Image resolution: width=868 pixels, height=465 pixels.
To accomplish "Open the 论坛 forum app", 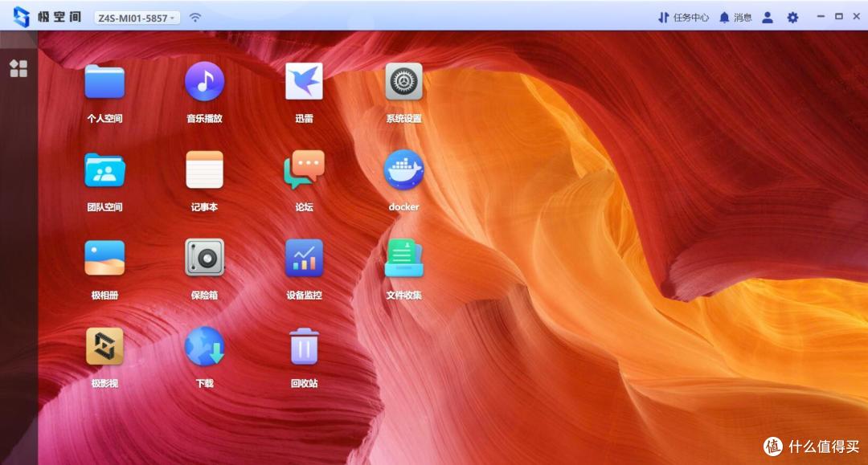I will (x=304, y=169).
